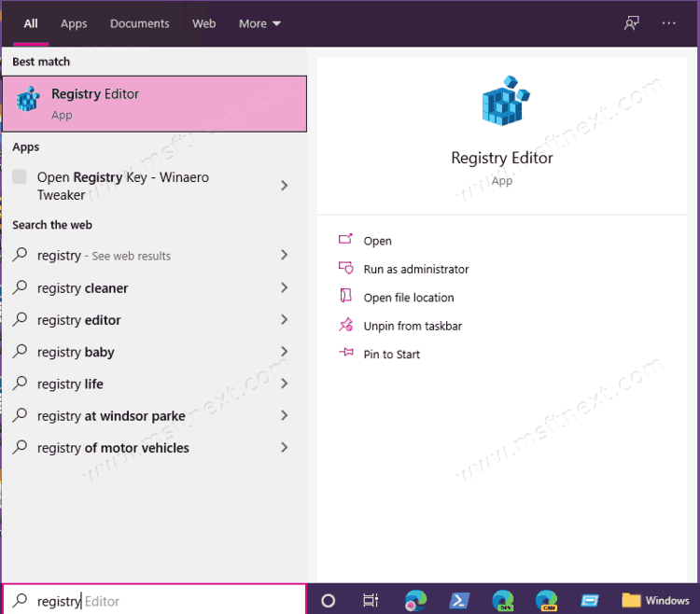Open Task View from the taskbar
Image resolution: width=700 pixels, height=614 pixels.
point(371,601)
